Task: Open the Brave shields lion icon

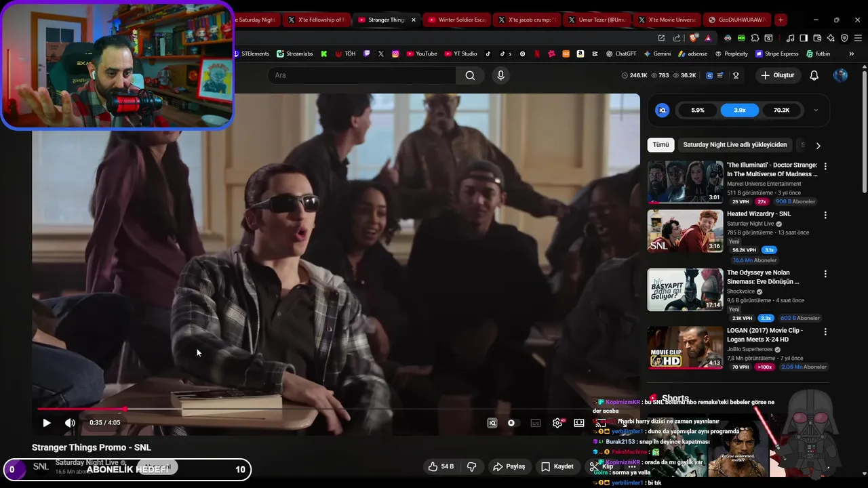Action: pos(693,38)
